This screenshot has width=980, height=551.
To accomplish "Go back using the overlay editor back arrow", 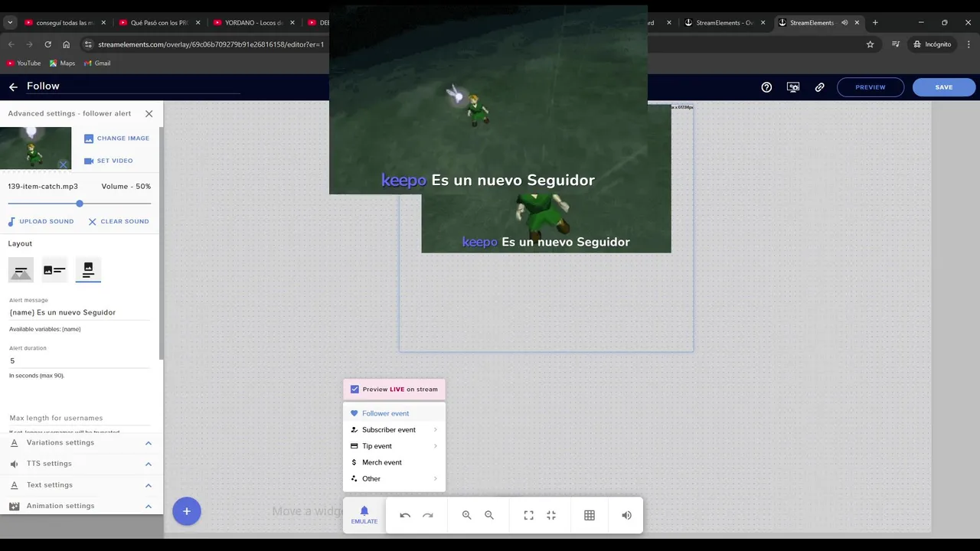I will coord(13,87).
